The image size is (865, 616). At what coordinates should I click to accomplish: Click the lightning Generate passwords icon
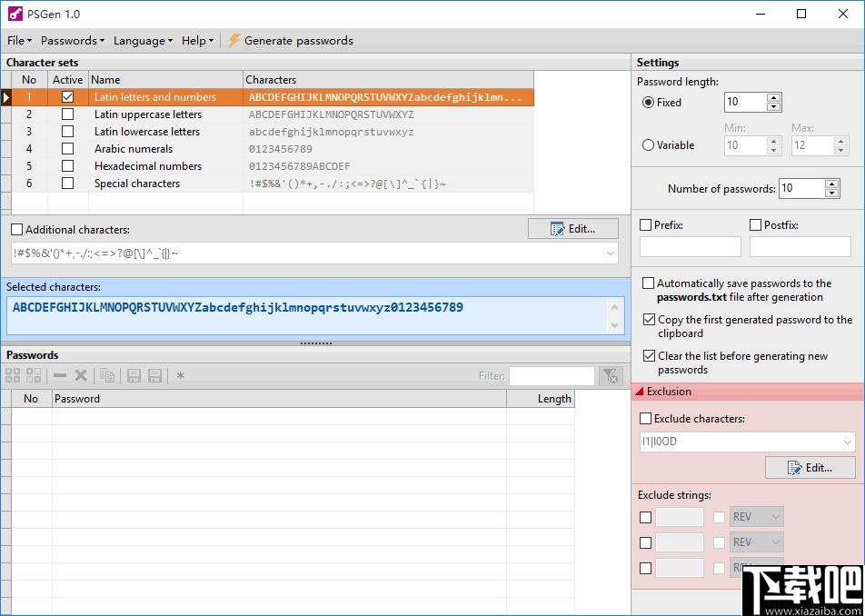[234, 40]
